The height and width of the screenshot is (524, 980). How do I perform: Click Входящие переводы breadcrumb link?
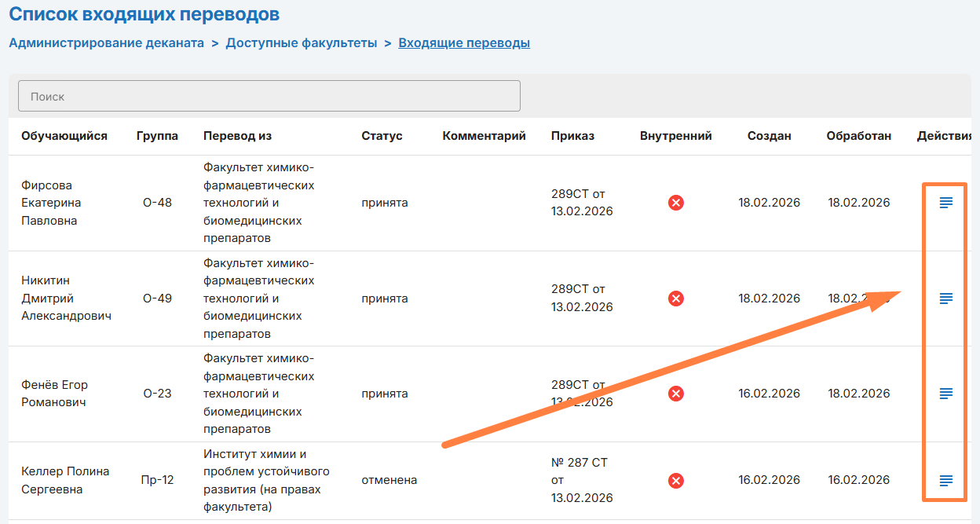tap(464, 43)
